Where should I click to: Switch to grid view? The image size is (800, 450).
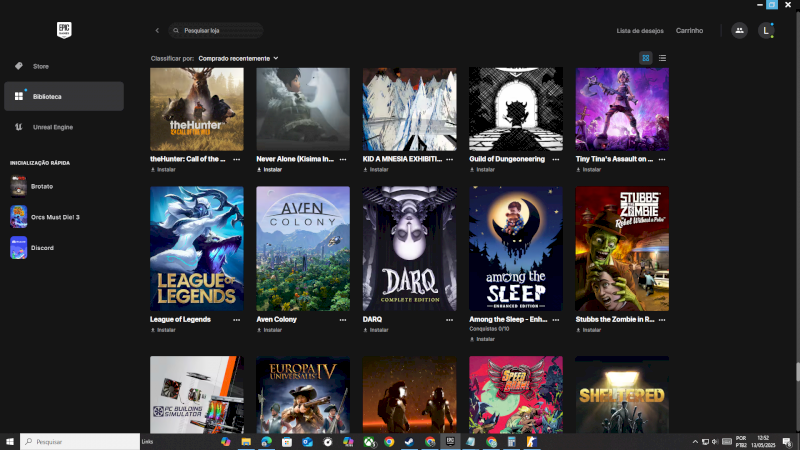[646, 58]
